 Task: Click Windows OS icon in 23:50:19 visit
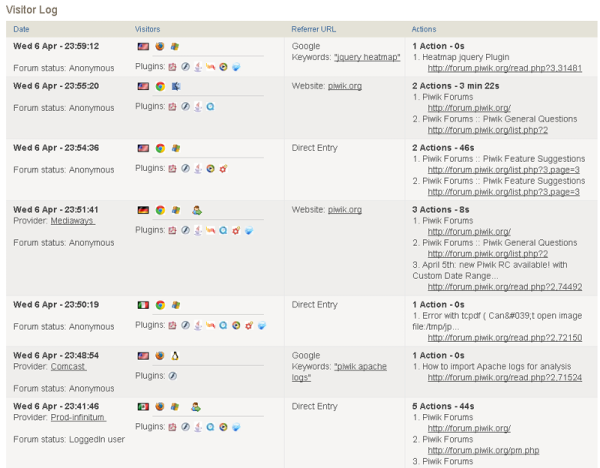tap(175, 303)
